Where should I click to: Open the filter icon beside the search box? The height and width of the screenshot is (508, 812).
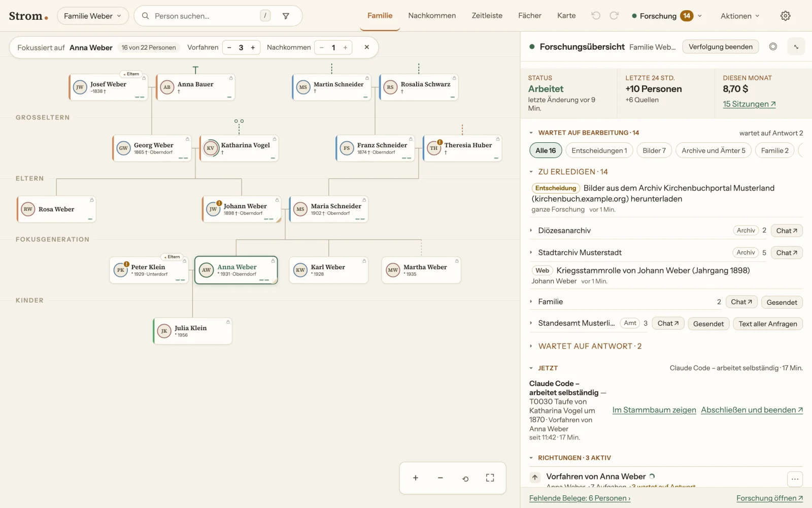pyautogui.click(x=286, y=16)
